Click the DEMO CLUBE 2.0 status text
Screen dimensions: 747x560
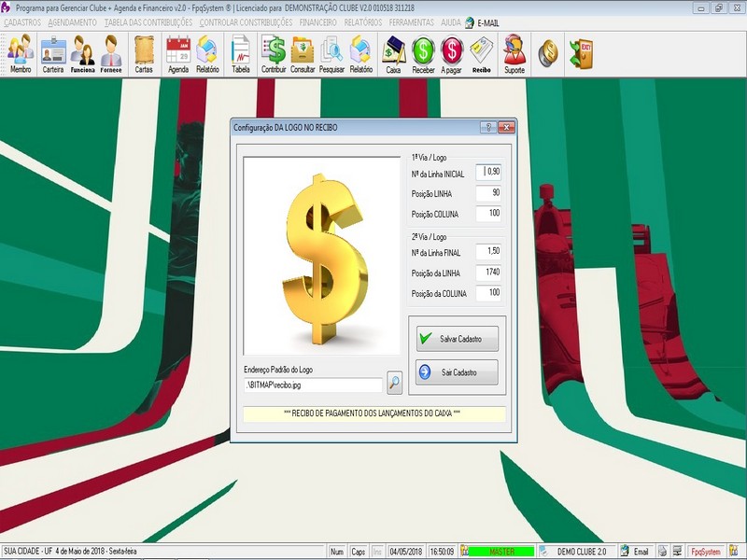[x=582, y=552]
